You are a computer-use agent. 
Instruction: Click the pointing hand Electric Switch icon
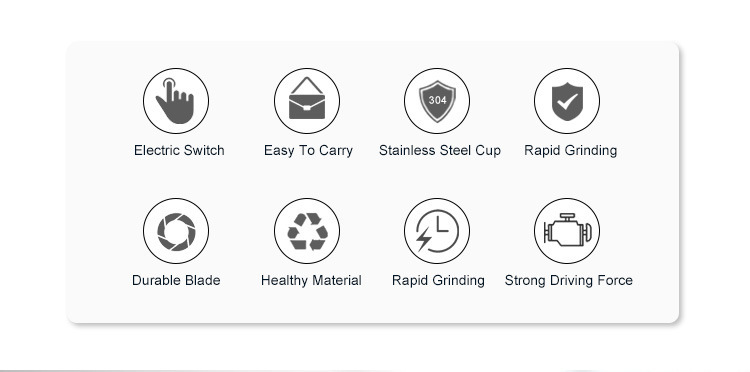tap(176, 101)
